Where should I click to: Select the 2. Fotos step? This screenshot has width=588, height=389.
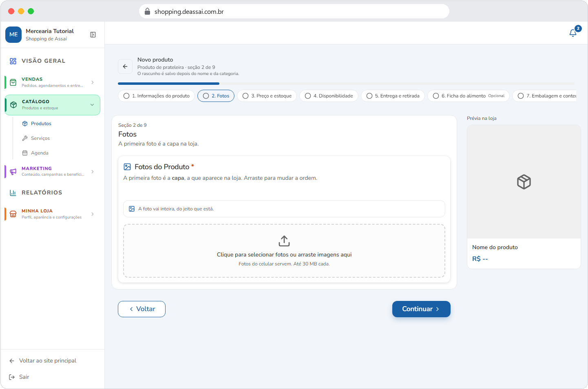point(216,96)
